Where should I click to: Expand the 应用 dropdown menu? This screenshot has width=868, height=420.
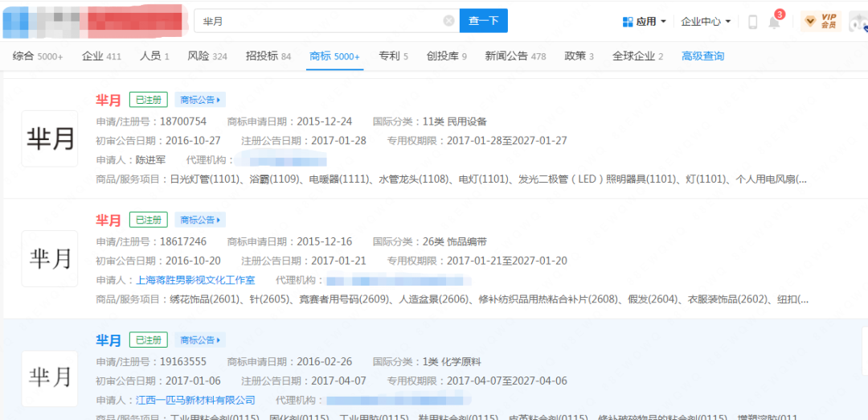pyautogui.click(x=663, y=22)
